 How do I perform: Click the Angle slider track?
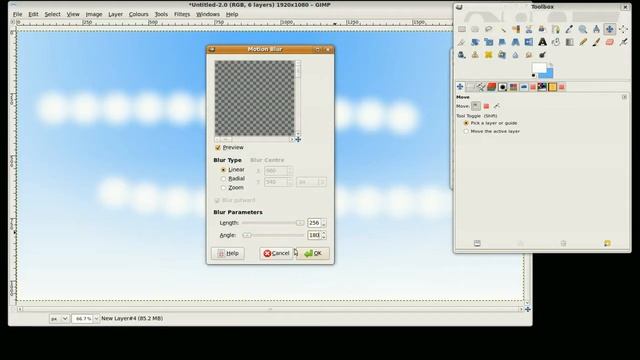click(x=273, y=235)
